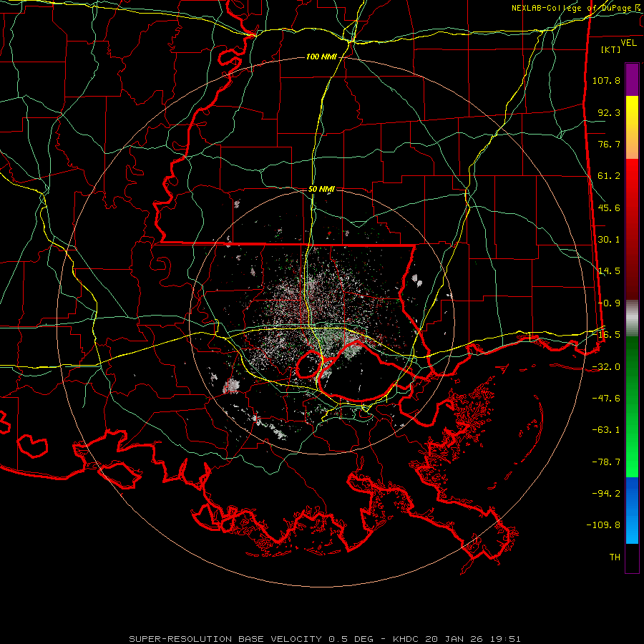Click the VEL legend title
The height and width of the screenshot is (644, 644).
pos(629,43)
